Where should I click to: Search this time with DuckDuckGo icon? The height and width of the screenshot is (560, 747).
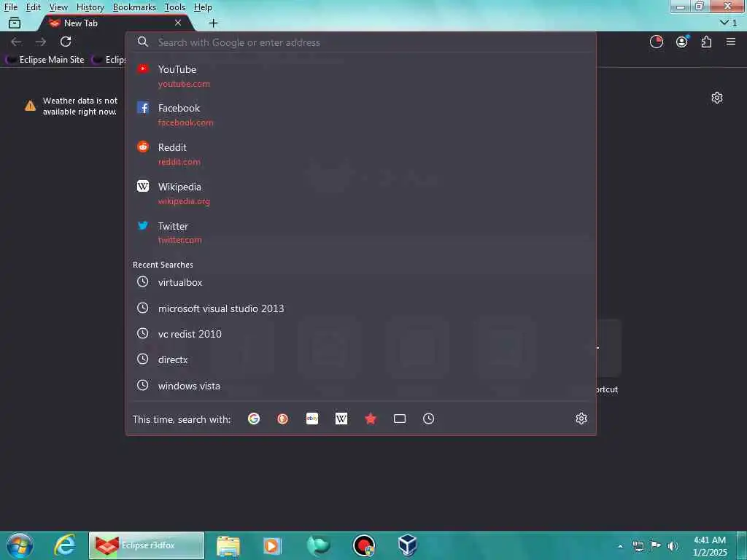tap(283, 419)
